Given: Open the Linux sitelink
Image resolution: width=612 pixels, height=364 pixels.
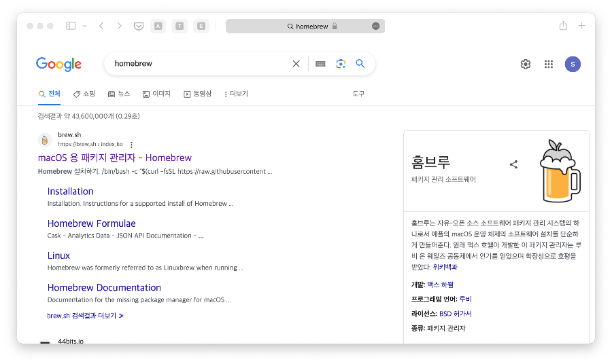Looking at the screenshot, I should (x=58, y=255).
